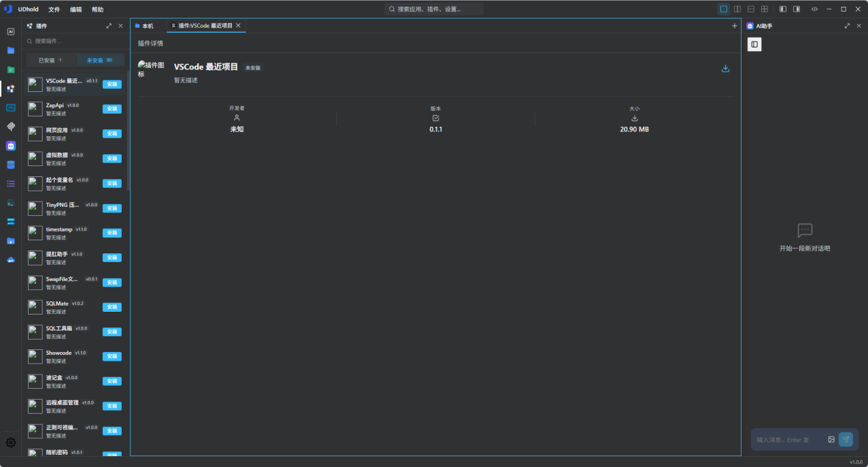Close the plugins panel

[x=121, y=26]
